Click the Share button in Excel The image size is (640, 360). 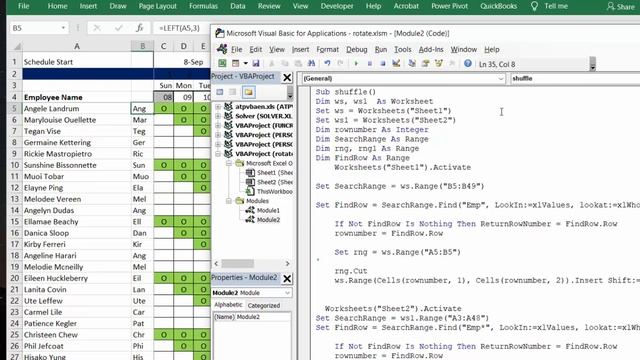(x=620, y=7)
